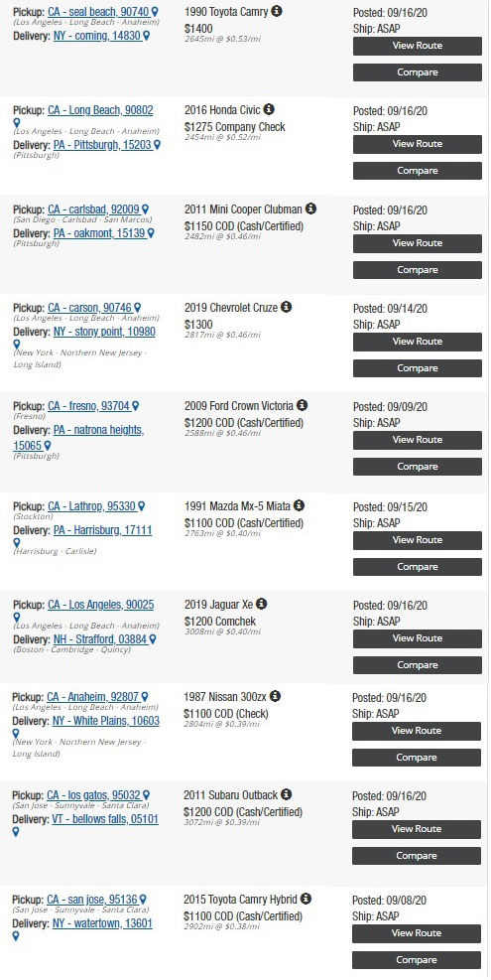Click map pin beside Strafford, 03884
Screen dimensions: 491x980
tap(153, 639)
